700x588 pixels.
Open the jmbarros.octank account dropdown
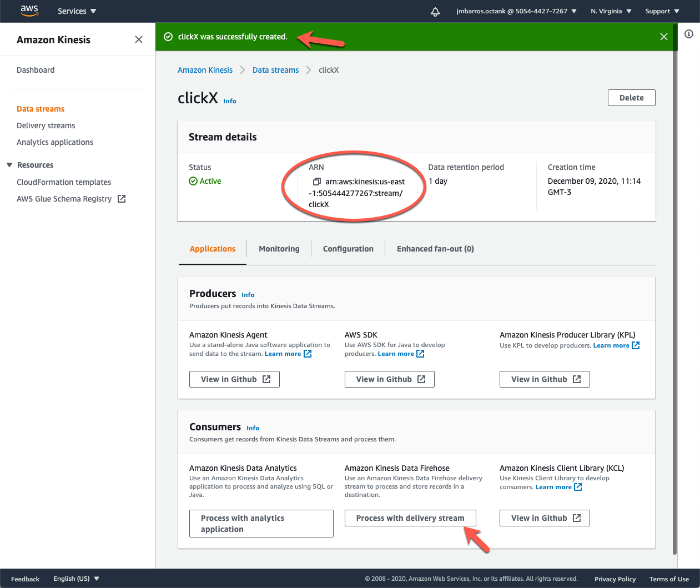[x=516, y=11]
